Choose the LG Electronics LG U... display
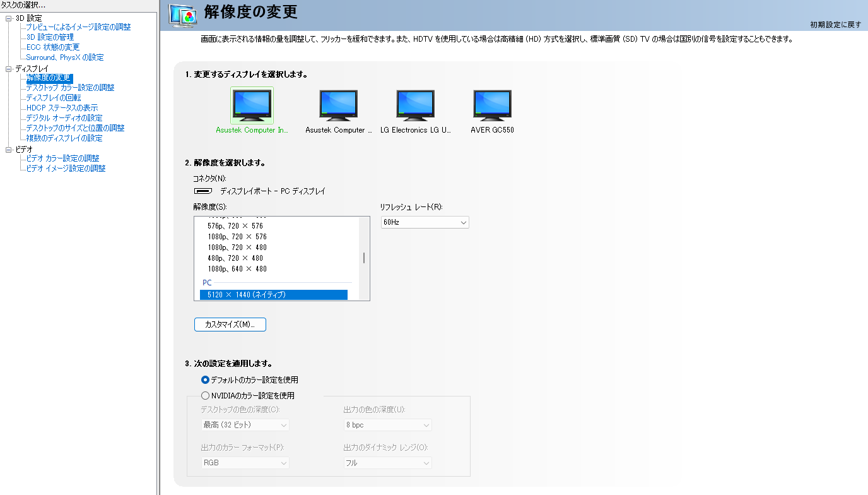Viewport: 868px width, 495px height. (415, 105)
